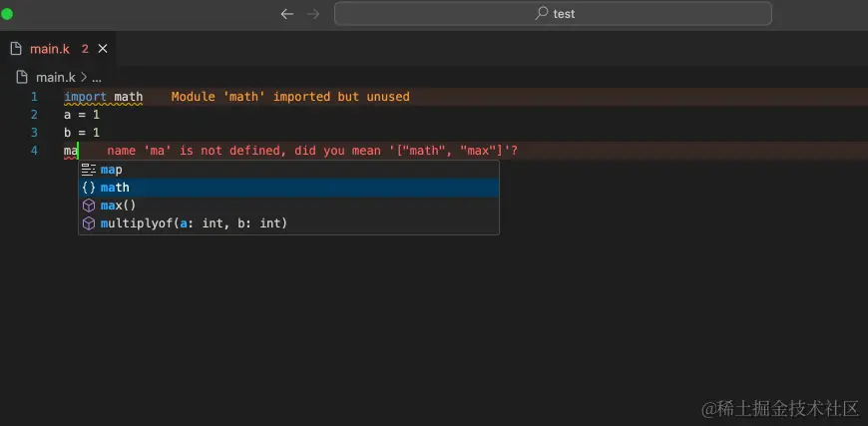The image size is (868, 426).
Task: Click the snippet icon next to 'map'
Action: [x=89, y=170]
